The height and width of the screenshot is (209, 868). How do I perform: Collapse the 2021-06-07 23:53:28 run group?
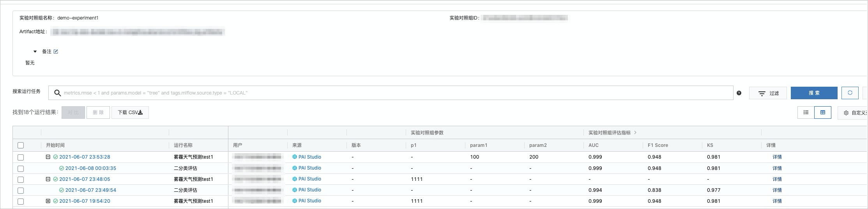[x=48, y=157]
